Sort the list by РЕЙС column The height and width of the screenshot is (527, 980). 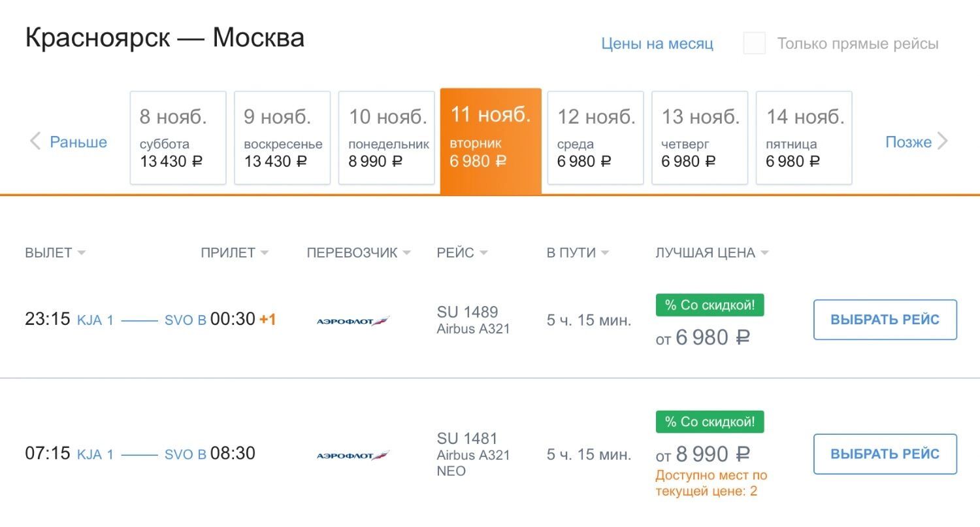tap(462, 253)
